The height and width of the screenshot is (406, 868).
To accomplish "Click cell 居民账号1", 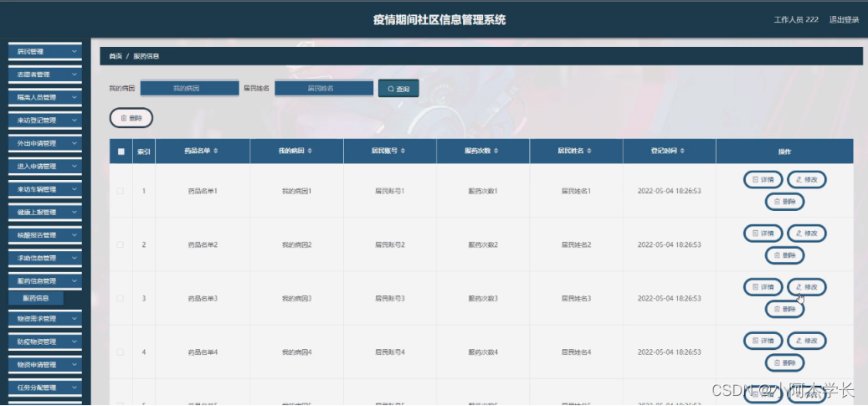I will (x=390, y=191).
